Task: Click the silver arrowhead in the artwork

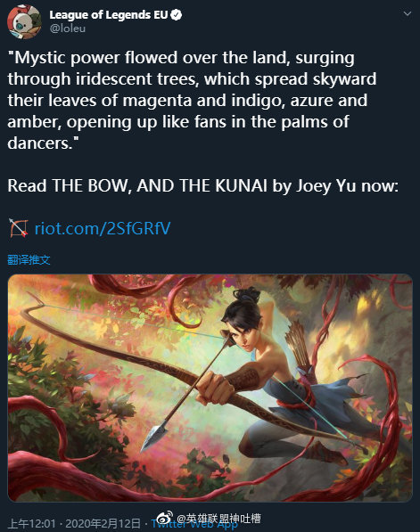Action: coord(154,436)
